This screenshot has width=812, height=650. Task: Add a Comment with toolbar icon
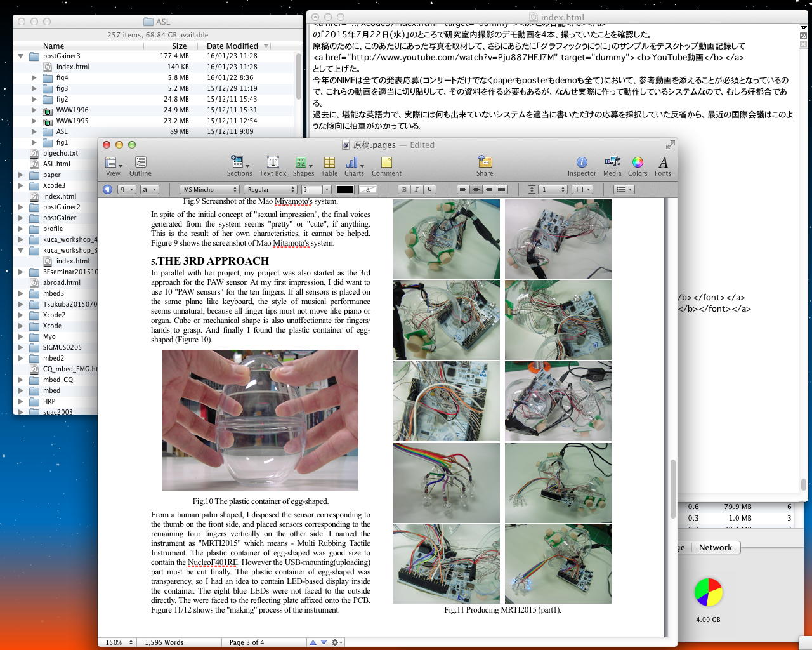click(386, 166)
